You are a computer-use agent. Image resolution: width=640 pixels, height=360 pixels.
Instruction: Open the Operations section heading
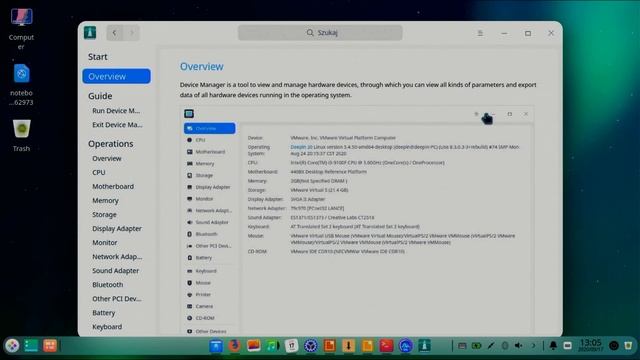(111, 144)
